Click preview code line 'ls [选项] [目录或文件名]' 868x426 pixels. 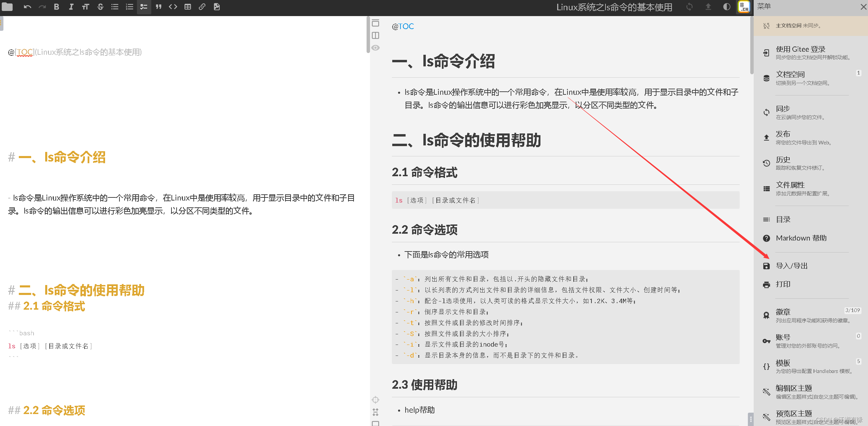tap(437, 200)
